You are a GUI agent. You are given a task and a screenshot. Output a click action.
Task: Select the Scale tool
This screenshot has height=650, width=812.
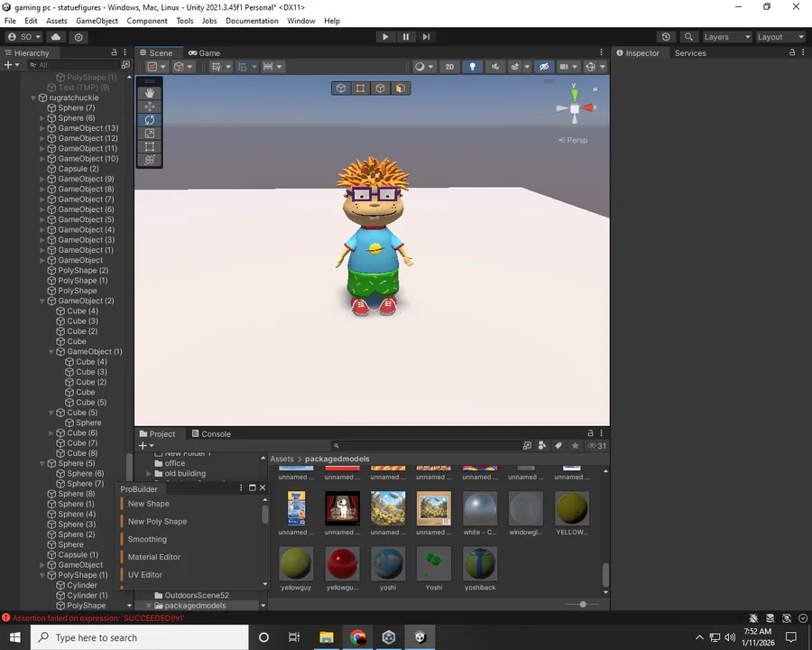tap(150, 134)
